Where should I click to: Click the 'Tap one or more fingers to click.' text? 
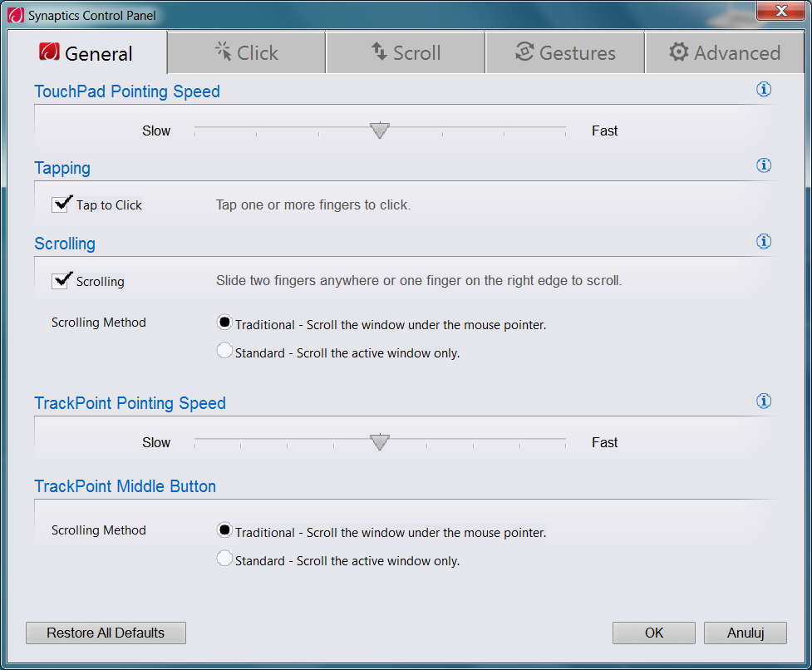(313, 205)
